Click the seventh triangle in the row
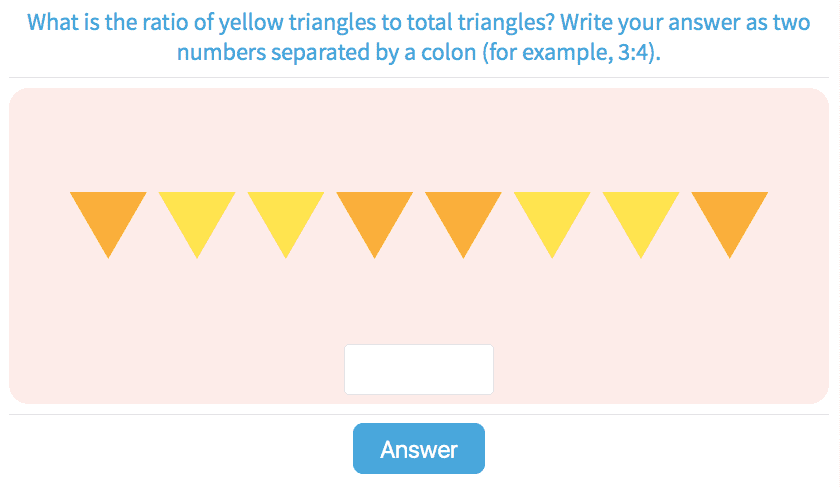The image size is (840, 501). point(641,216)
